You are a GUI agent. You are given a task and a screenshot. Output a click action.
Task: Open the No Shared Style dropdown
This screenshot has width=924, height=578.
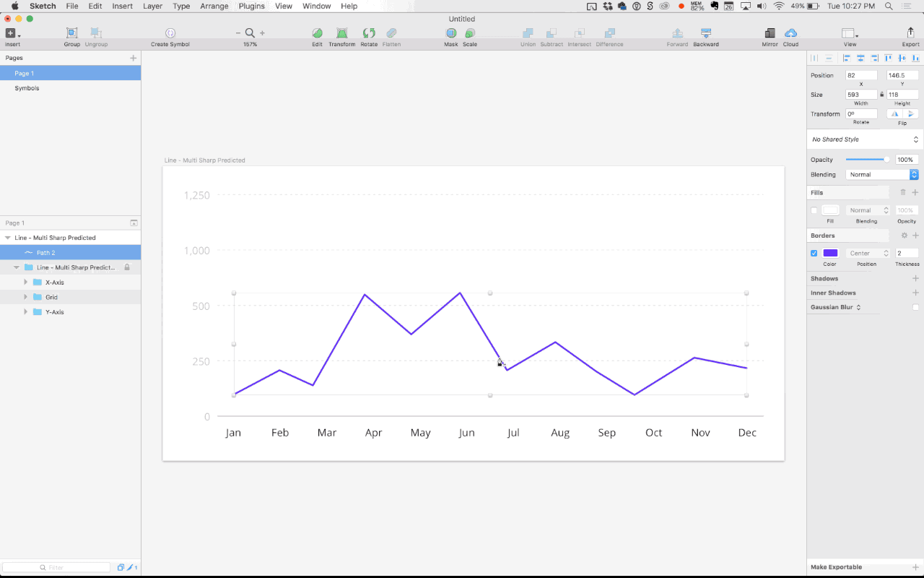click(x=865, y=139)
